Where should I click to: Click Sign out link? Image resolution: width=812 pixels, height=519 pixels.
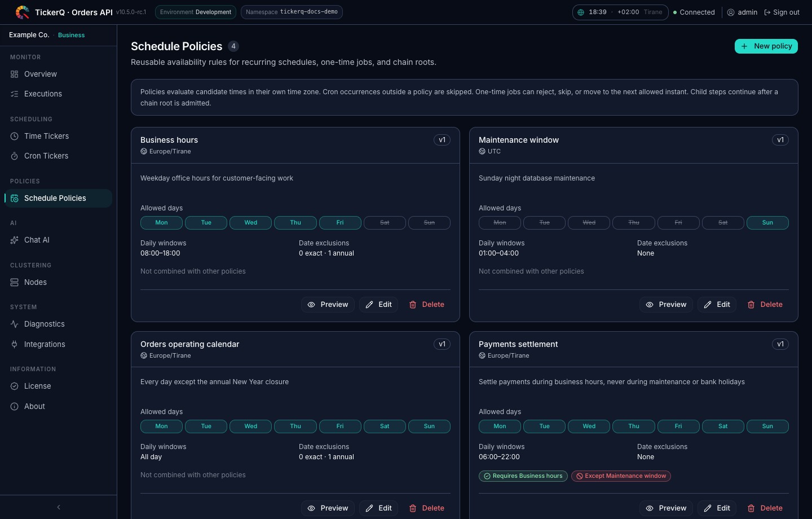click(782, 12)
